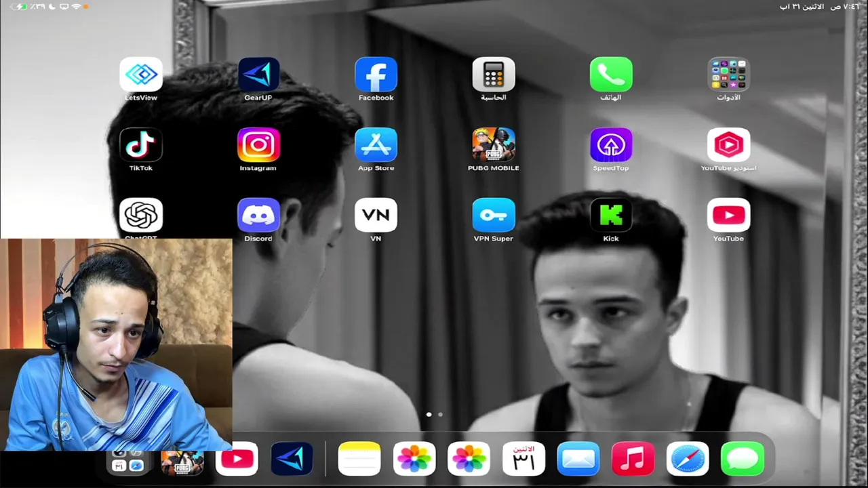Tap the date الاثنين ٣١ آب
The width and height of the screenshot is (868, 488).
802,6
